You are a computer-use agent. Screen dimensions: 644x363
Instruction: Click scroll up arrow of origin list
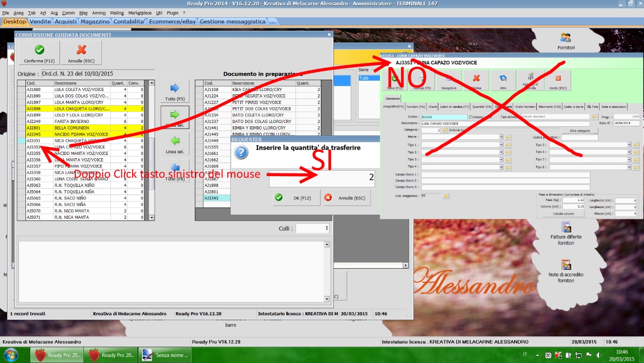pos(152,83)
